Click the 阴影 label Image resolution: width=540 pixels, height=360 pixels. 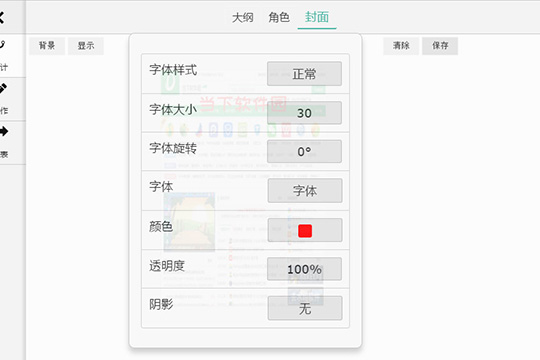(161, 304)
